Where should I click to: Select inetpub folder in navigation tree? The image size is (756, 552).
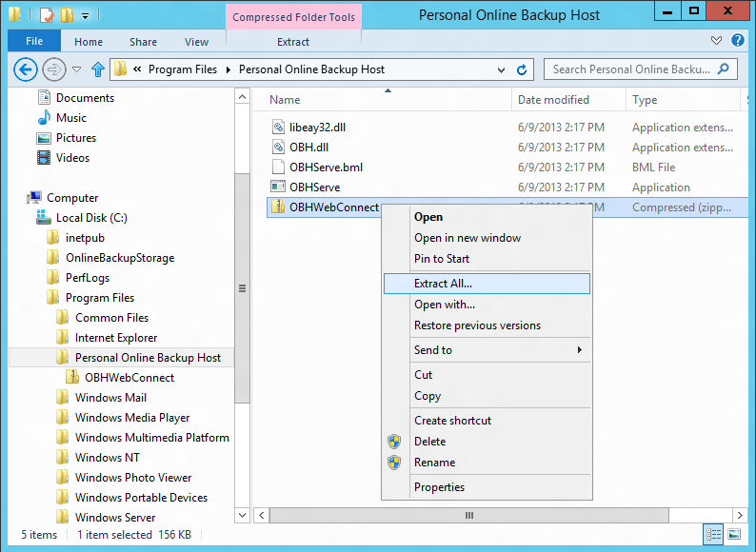85,238
